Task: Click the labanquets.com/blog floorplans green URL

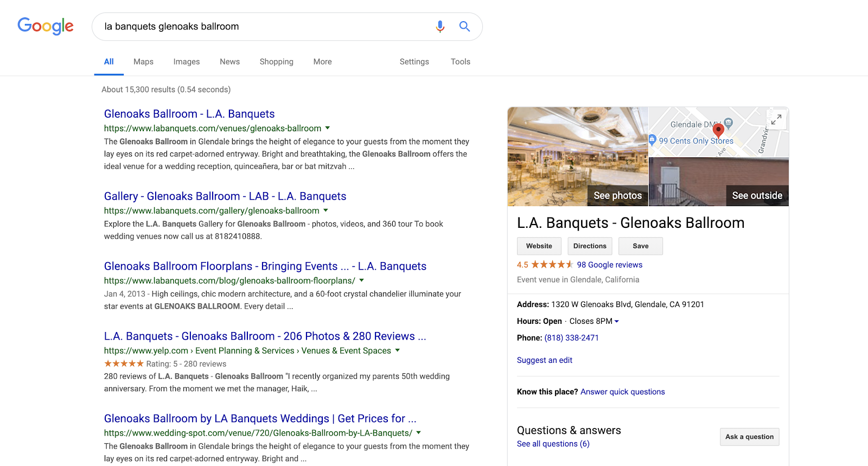Action: click(x=229, y=280)
